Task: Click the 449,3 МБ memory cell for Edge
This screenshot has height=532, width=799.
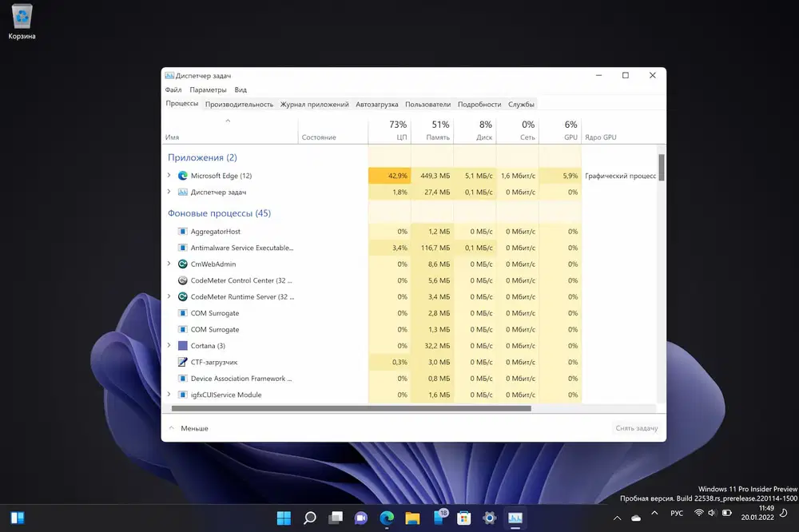Action: click(x=432, y=176)
